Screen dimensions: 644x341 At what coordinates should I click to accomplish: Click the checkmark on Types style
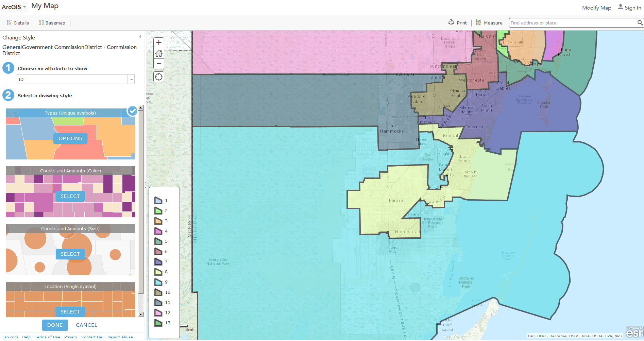pos(132,111)
